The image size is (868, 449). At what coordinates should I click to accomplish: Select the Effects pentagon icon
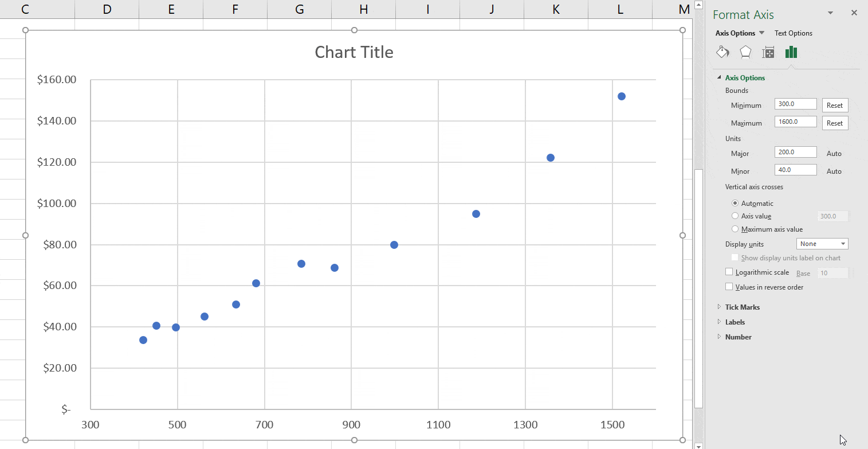tap(745, 52)
